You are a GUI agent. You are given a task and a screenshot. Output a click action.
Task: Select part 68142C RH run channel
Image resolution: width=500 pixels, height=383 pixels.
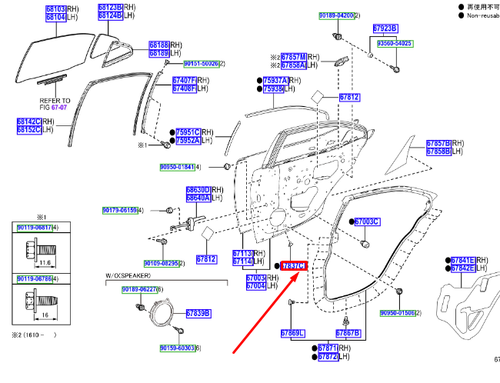tap(29, 122)
